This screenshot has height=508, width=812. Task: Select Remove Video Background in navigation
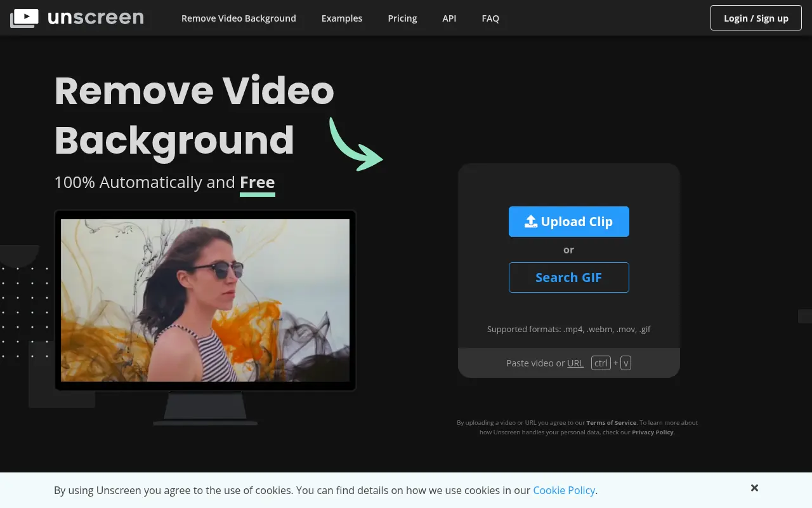(x=239, y=18)
